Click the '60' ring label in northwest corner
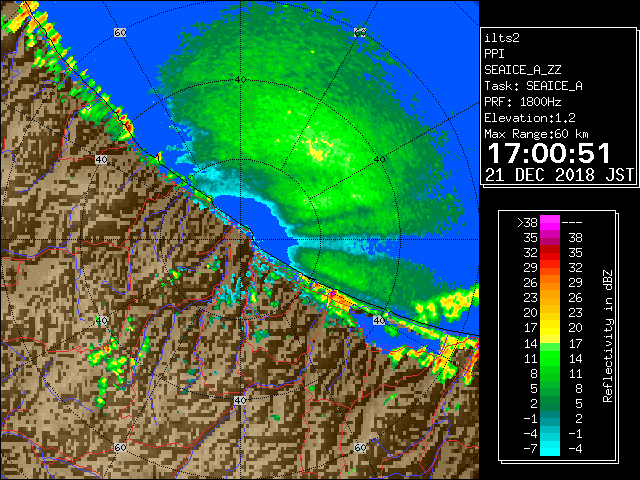 120,33
